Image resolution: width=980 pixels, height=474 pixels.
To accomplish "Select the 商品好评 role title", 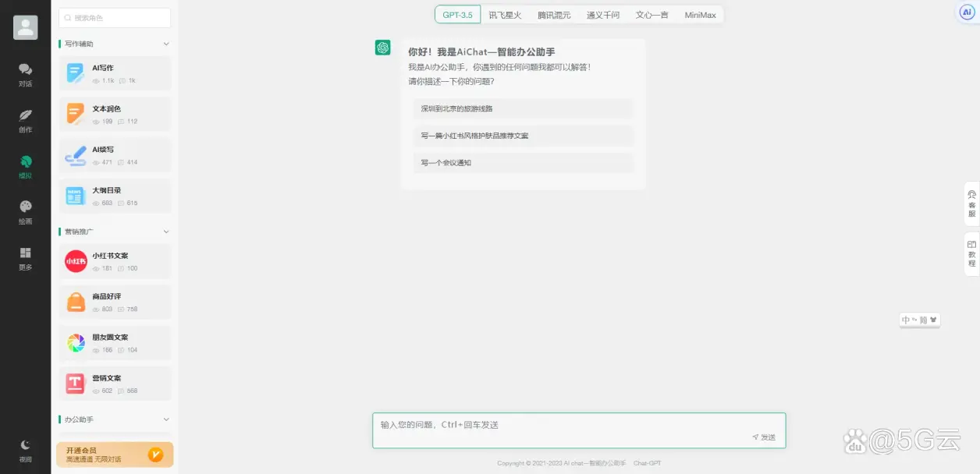I will click(x=106, y=296).
